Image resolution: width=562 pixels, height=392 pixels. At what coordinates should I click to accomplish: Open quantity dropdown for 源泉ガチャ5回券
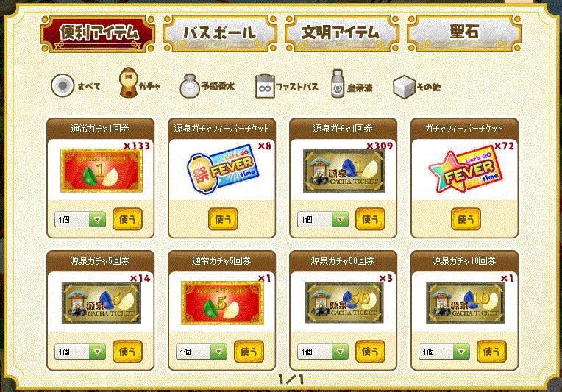pyautogui.click(x=80, y=352)
